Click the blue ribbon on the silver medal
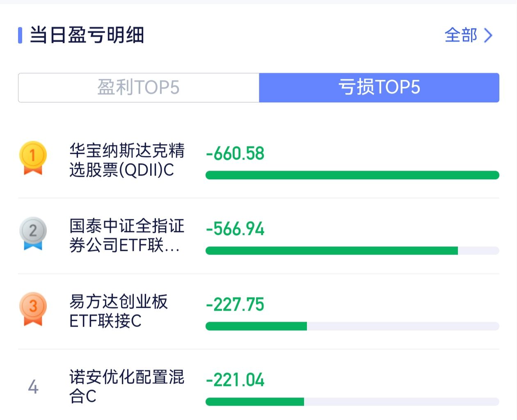 tap(33, 246)
